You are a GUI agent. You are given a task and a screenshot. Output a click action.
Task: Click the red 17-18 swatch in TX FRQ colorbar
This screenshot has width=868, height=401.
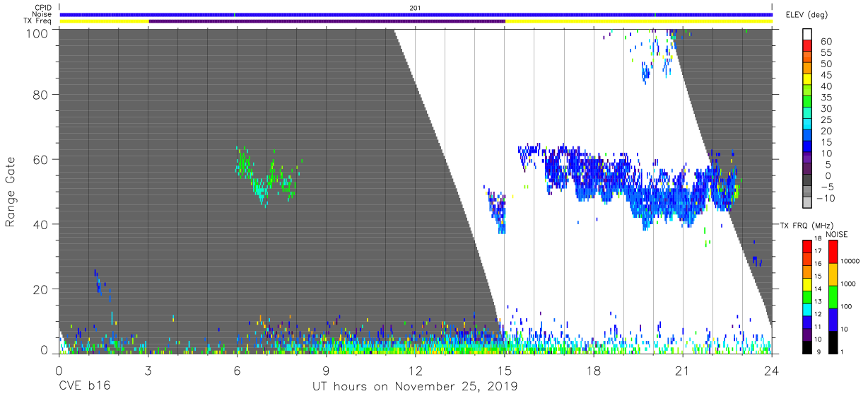[808, 247]
